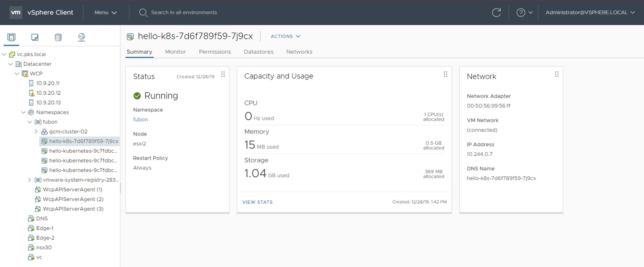Click the nsx30 virtual machine icon
This screenshot has height=267, width=644.
coord(31,247)
